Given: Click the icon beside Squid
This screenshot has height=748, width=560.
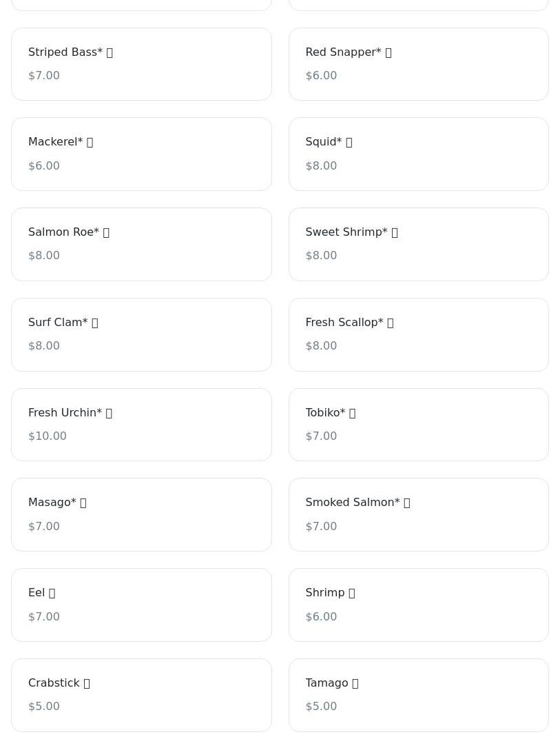Looking at the screenshot, I should (x=349, y=142).
